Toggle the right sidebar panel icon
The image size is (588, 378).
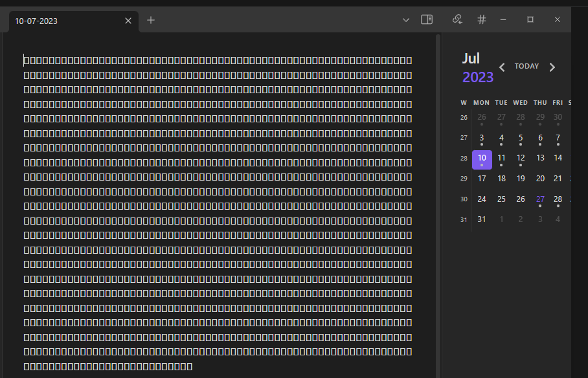click(x=427, y=19)
